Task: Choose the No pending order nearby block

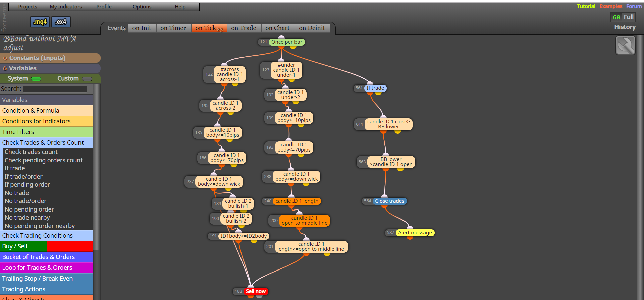Action: (x=40, y=226)
